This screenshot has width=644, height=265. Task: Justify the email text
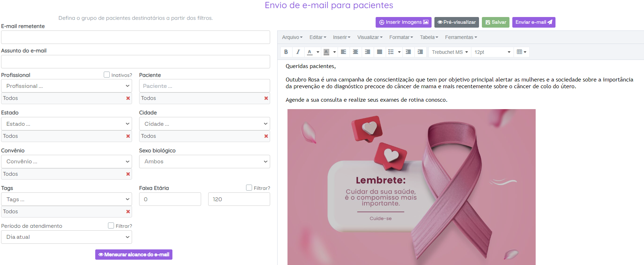[380, 52]
